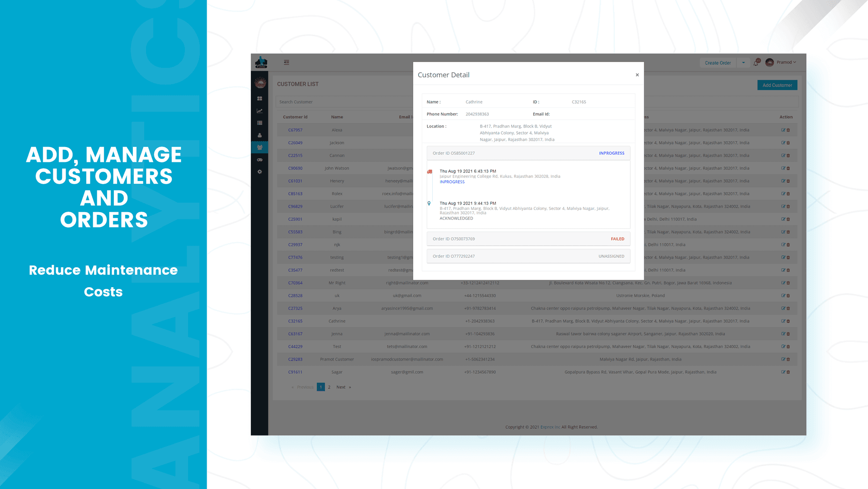868x489 pixels.
Task: Click the INPROGRESS status in order timeline
Action: pos(452,182)
